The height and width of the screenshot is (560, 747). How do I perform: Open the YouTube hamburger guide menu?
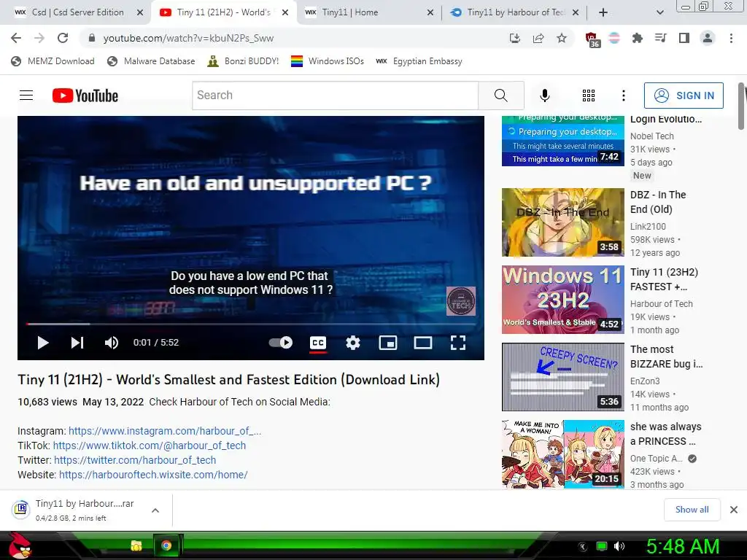coord(26,96)
